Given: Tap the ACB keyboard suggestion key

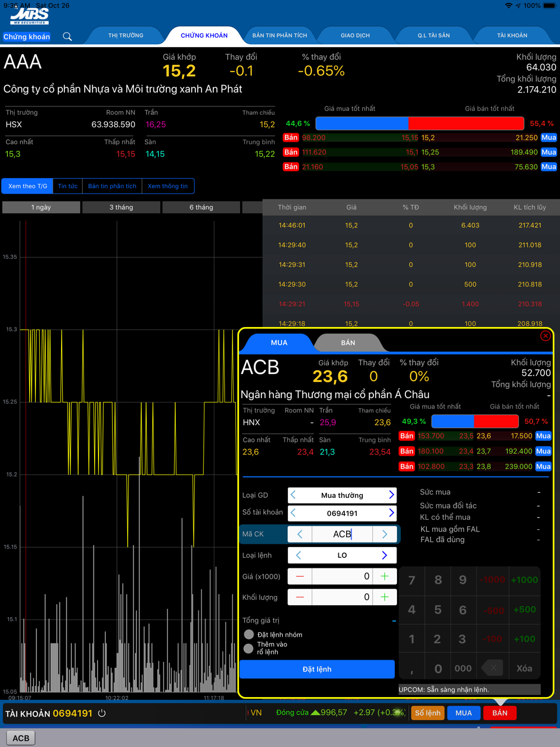Looking at the screenshot, I should (x=21, y=738).
